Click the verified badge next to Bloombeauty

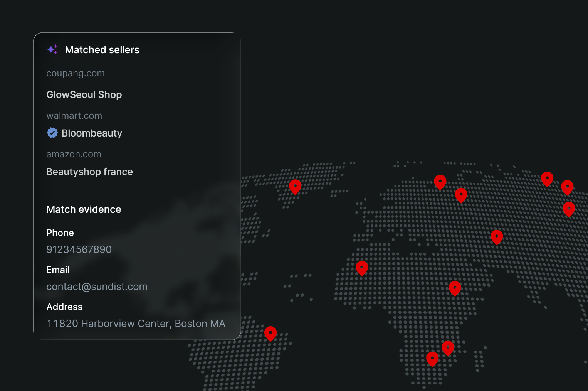tap(52, 133)
